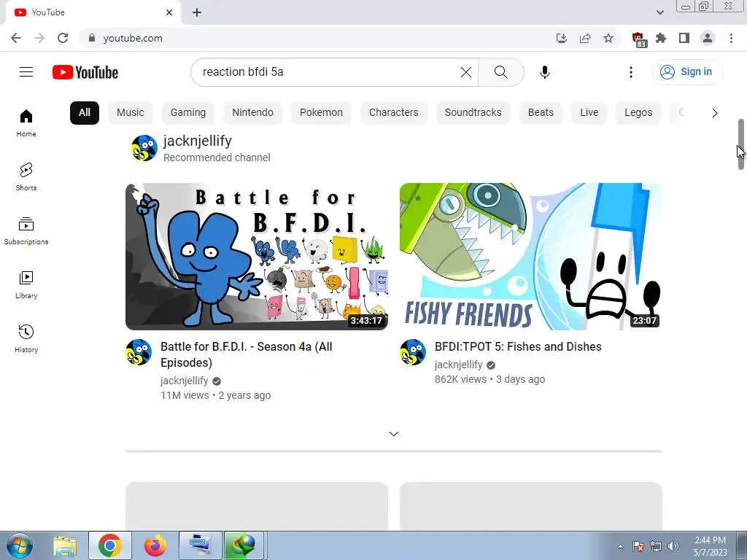This screenshot has width=747, height=560.
Task: Select the Soundtracks filter chip
Action: [473, 113]
